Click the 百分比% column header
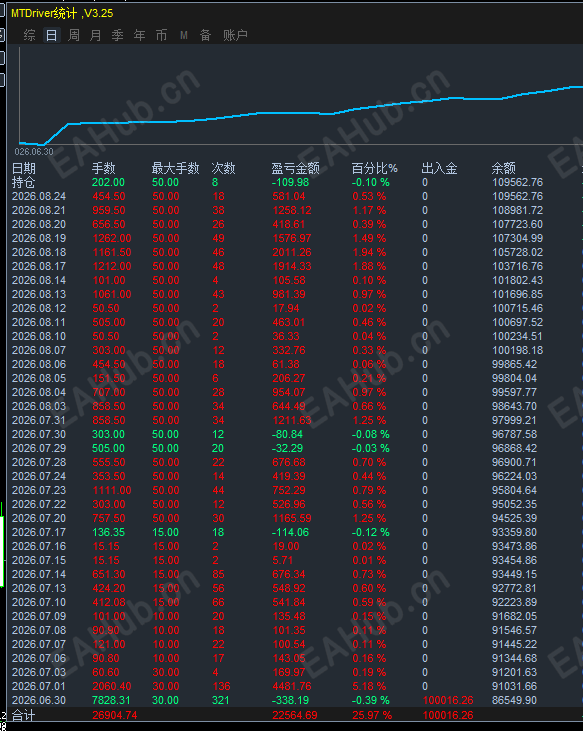This screenshot has height=731, width=583. coord(375,168)
